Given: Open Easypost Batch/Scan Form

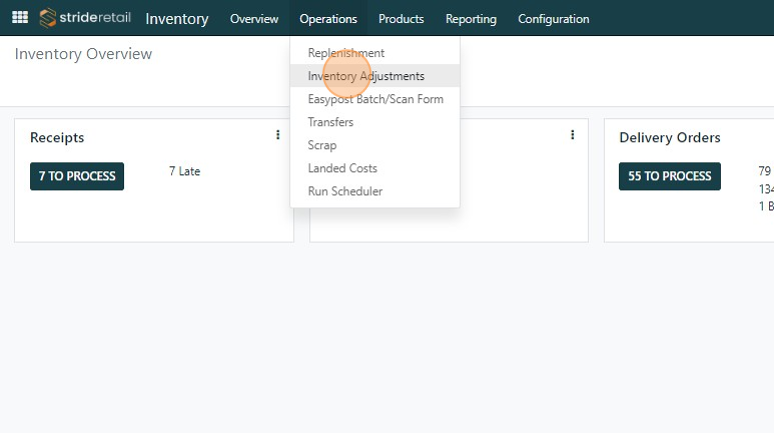Looking at the screenshot, I should click(x=375, y=99).
